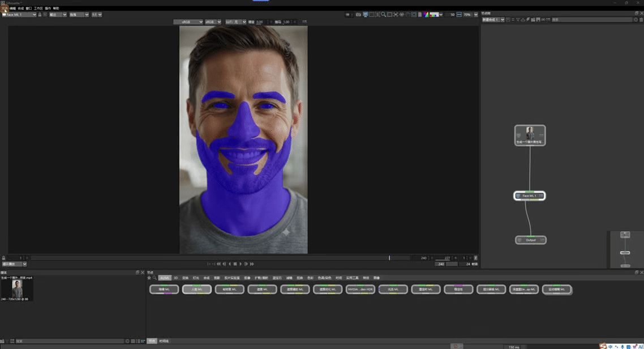Click the node panel search field
644x349 pixels.
[x=591, y=20]
